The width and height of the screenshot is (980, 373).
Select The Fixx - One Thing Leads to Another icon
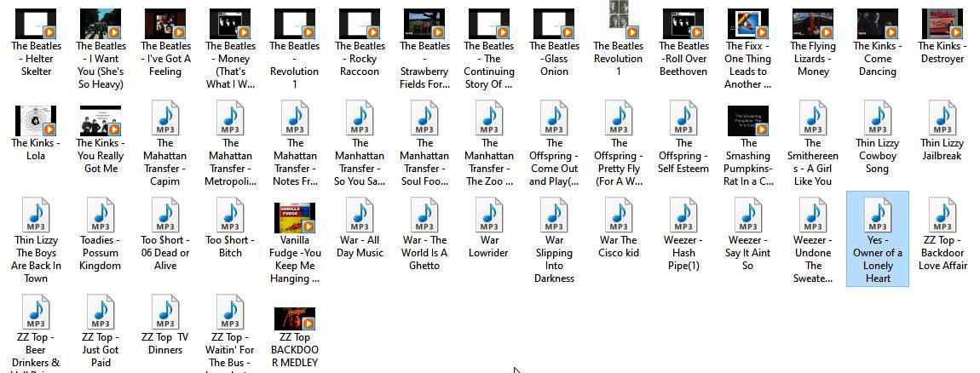748,24
